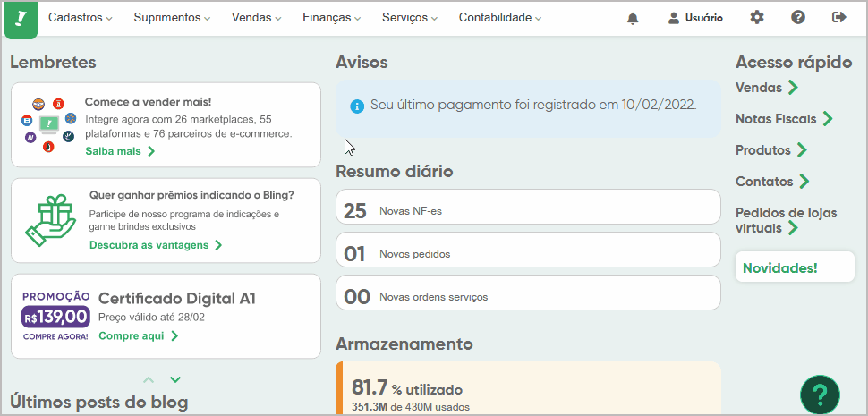Click the gift-in-hand referral icon
This screenshot has height=416, width=868.
pyautogui.click(x=50, y=220)
